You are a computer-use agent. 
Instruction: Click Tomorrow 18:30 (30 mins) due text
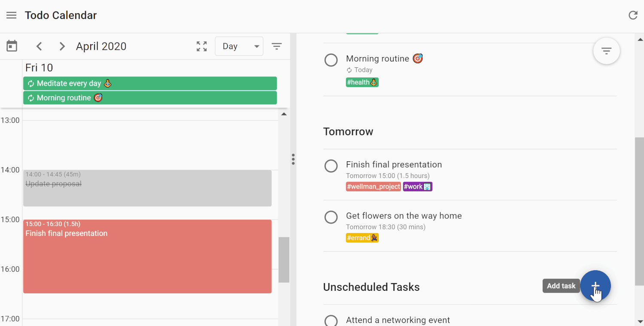pyautogui.click(x=386, y=227)
